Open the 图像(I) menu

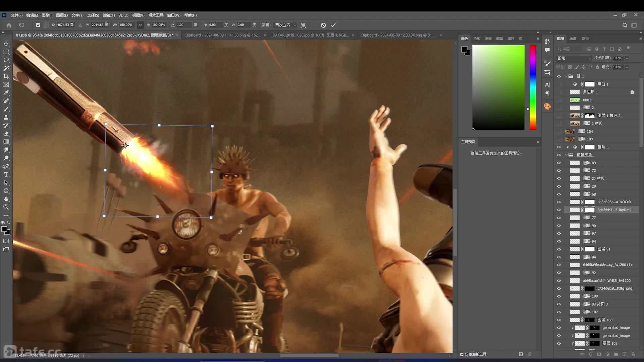point(47,15)
